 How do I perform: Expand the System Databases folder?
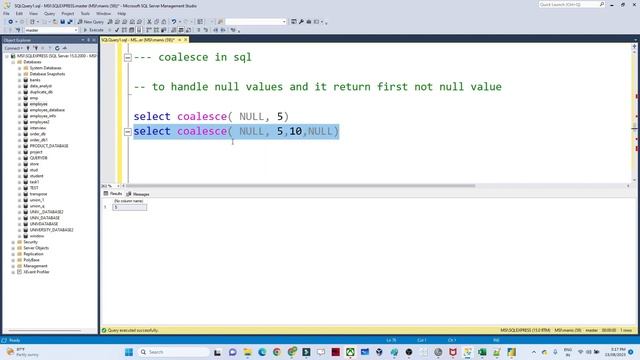[x=20, y=68]
